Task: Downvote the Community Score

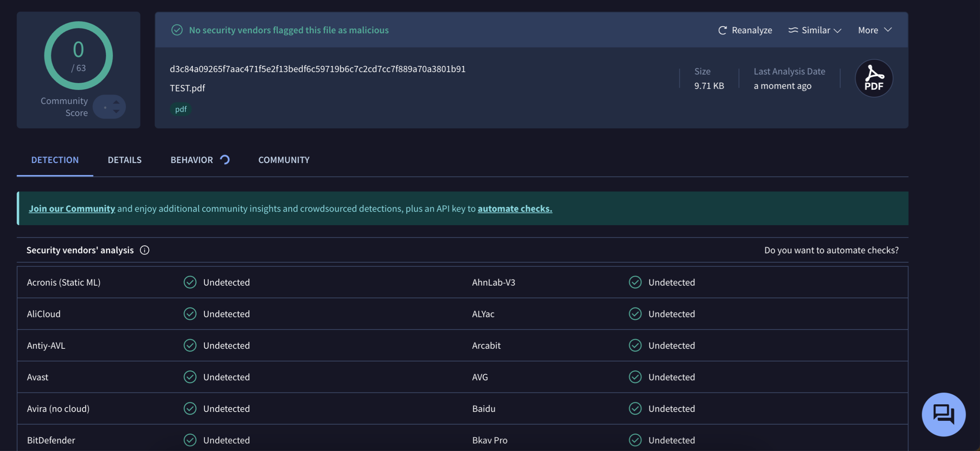Action: [116, 112]
